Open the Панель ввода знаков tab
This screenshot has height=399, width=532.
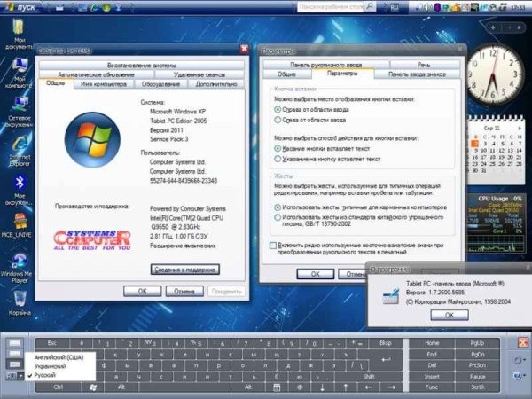pyautogui.click(x=417, y=74)
